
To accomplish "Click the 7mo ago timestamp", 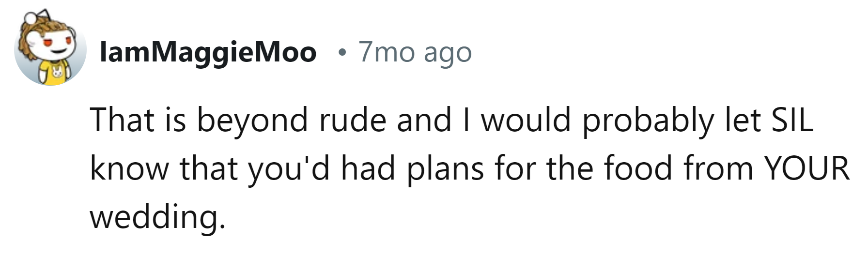I will (x=415, y=52).
